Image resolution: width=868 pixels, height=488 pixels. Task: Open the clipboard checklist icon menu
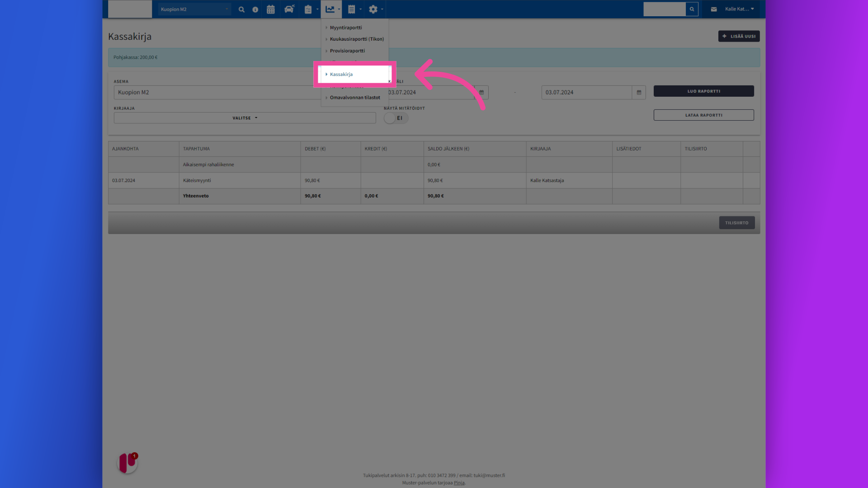(310, 9)
